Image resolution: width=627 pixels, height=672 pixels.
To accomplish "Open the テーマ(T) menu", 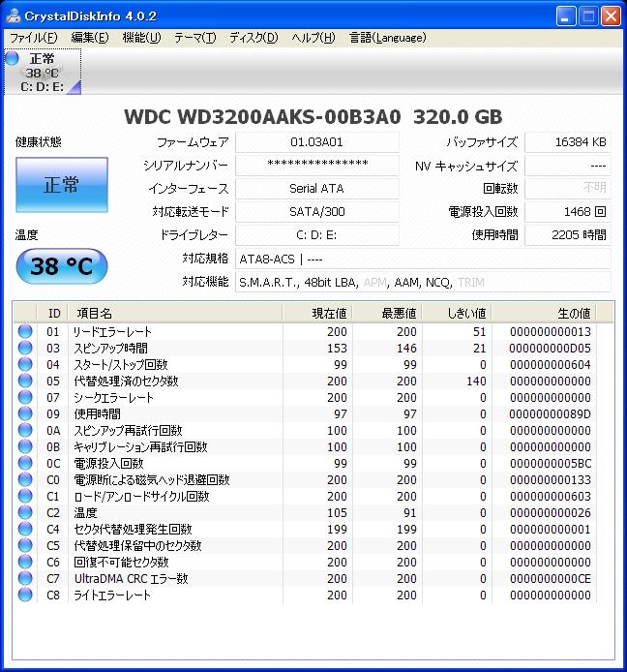I will pos(194,38).
